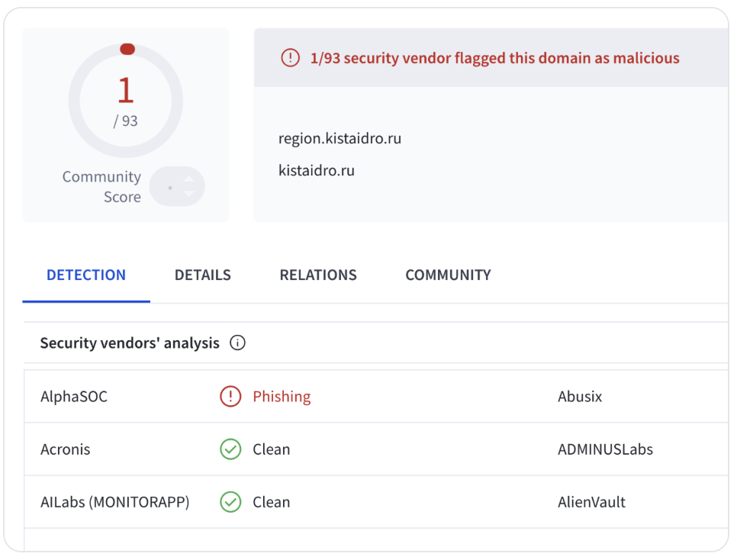
Task: Open the COMMUNITY tab
Action: point(448,275)
